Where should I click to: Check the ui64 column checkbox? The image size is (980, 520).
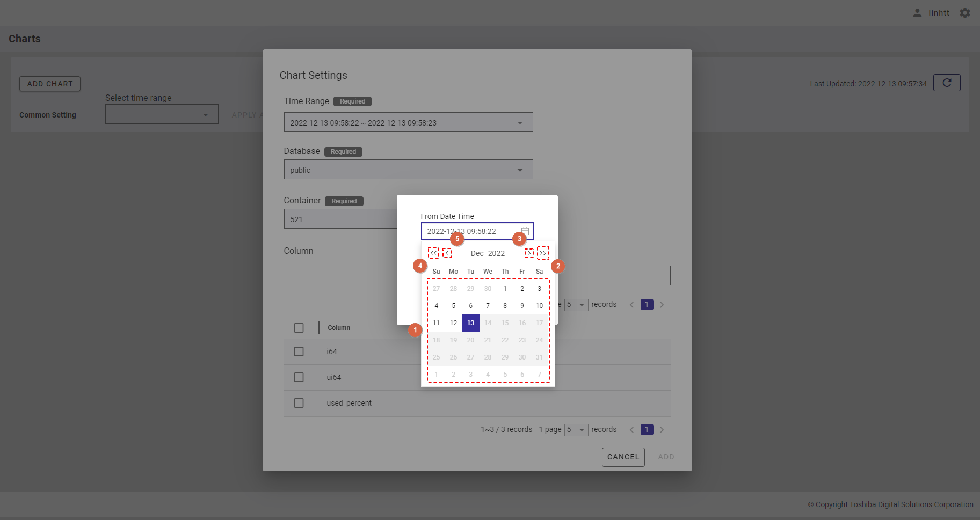click(299, 377)
